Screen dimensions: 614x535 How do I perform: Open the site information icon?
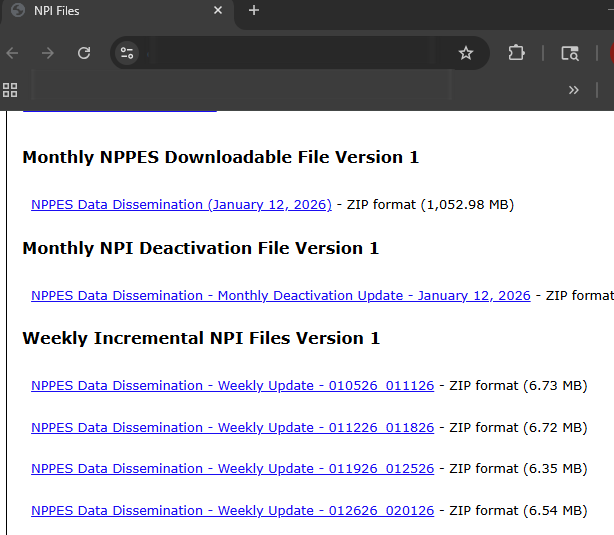127,53
